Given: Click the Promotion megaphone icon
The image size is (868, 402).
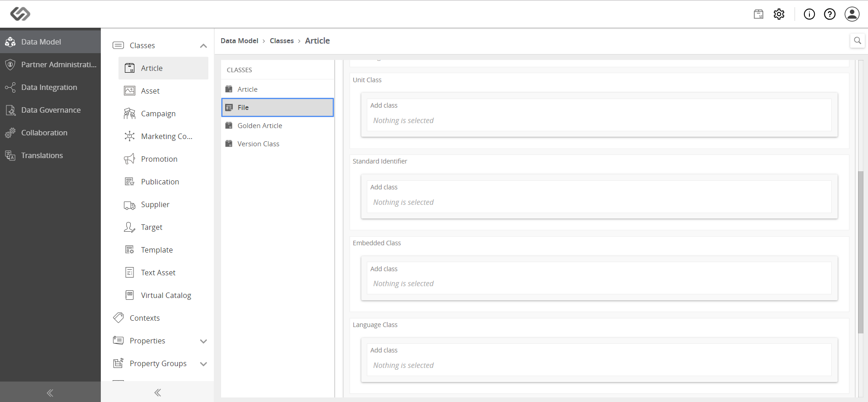Looking at the screenshot, I should tap(129, 159).
